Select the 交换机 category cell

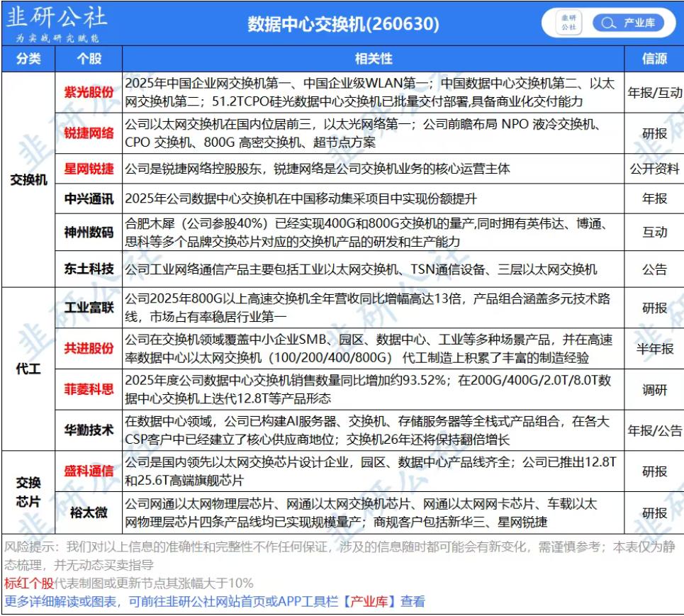(x=28, y=179)
